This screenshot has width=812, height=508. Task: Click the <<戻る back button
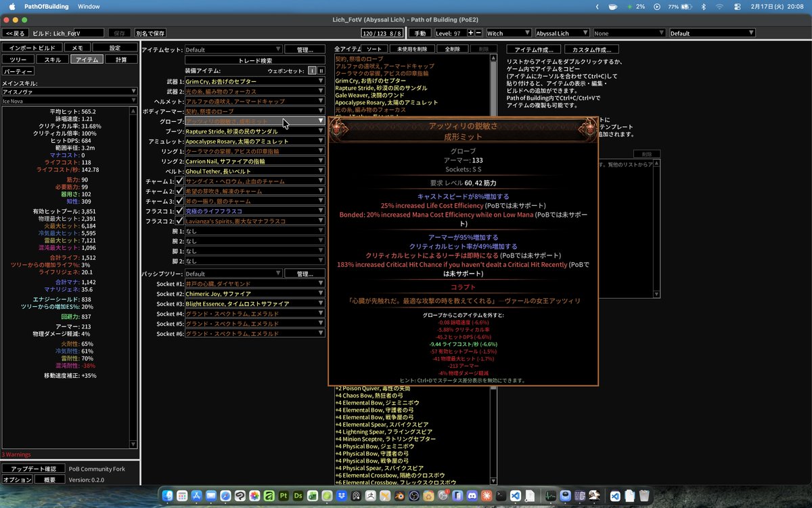(x=15, y=33)
